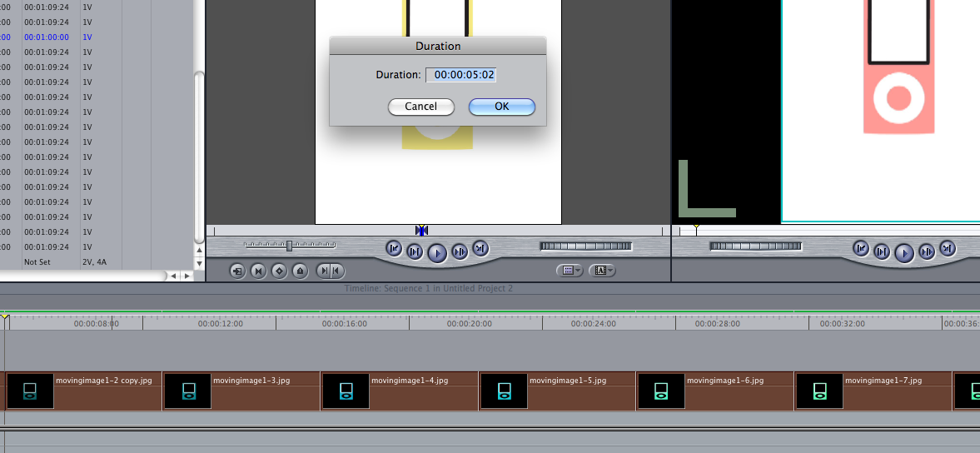This screenshot has height=453, width=980.
Task: Click the Not Set cell in the Browser
Action: (37, 261)
